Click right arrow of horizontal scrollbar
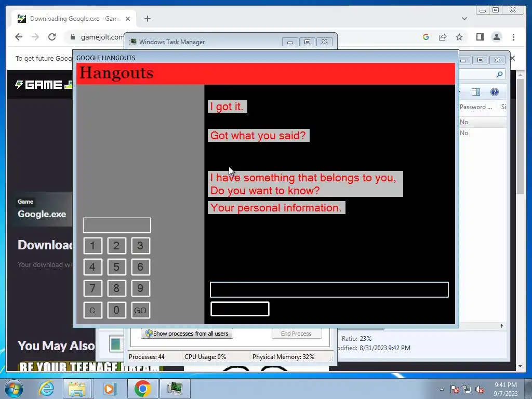The height and width of the screenshot is (399, 532). point(502,326)
